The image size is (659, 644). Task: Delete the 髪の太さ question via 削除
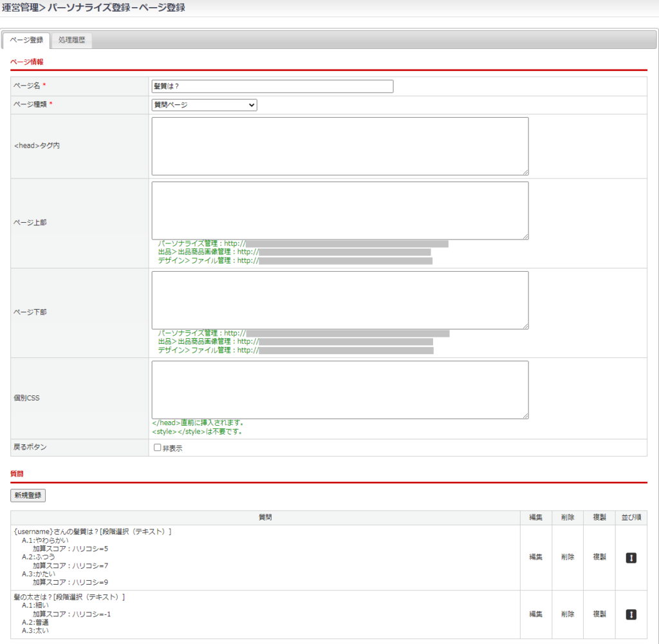[567, 614]
